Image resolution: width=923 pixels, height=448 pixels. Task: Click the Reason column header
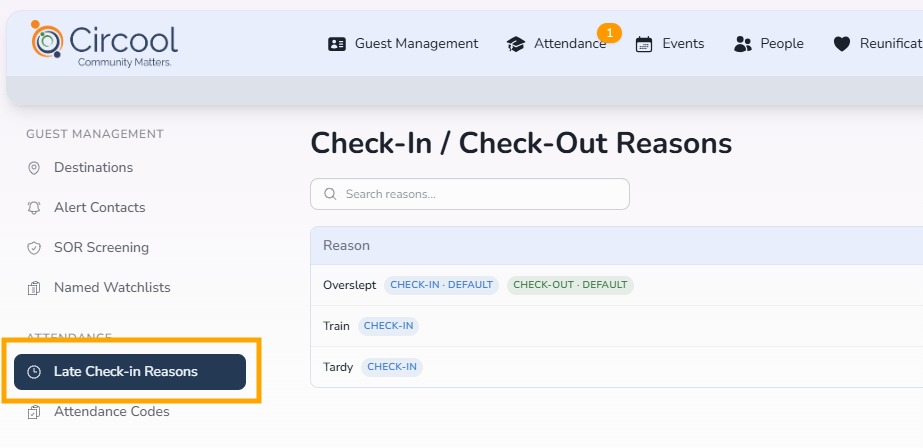pos(346,245)
